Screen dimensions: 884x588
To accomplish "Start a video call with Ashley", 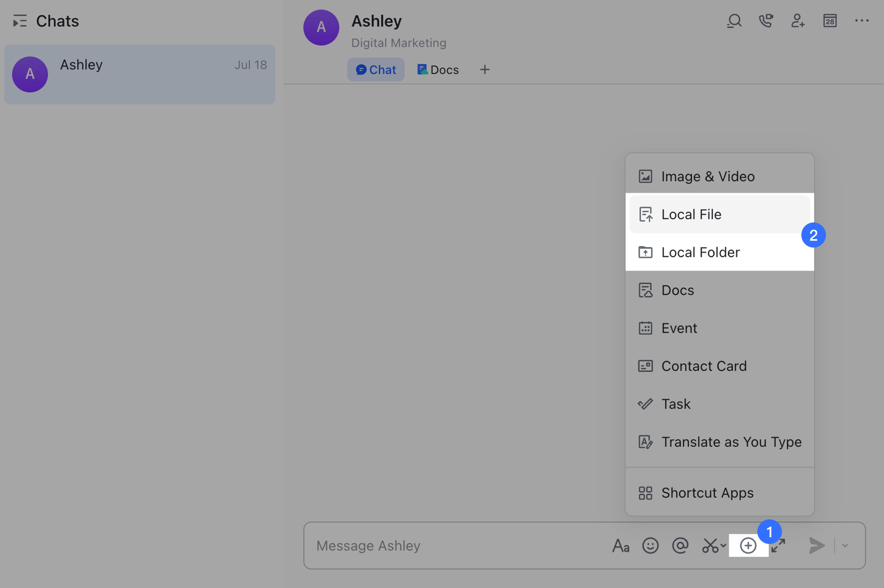I will (766, 21).
